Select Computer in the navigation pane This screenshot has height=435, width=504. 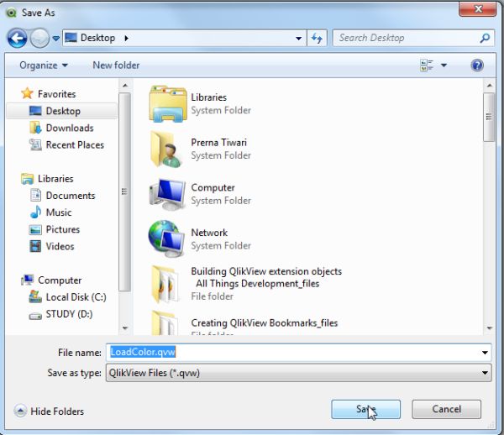click(51, 280)
